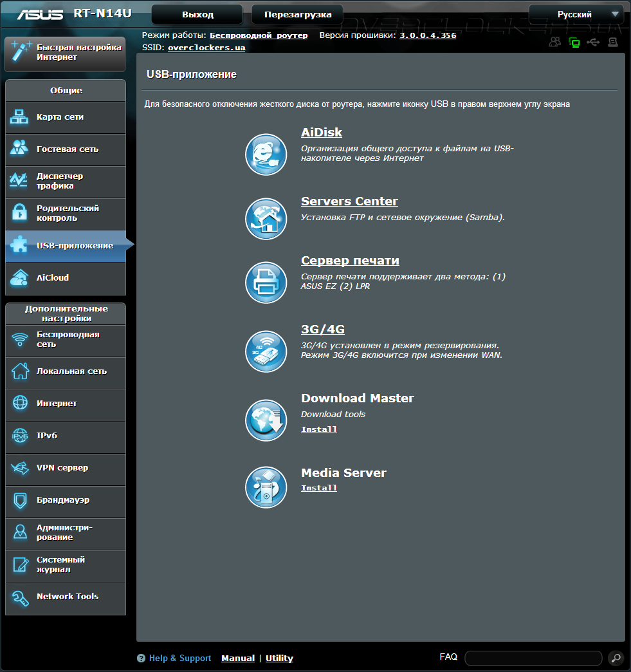Click the USB status icon in header
Image resolution: width=631 pixels, height=672 pixels.
pos(593,42)
